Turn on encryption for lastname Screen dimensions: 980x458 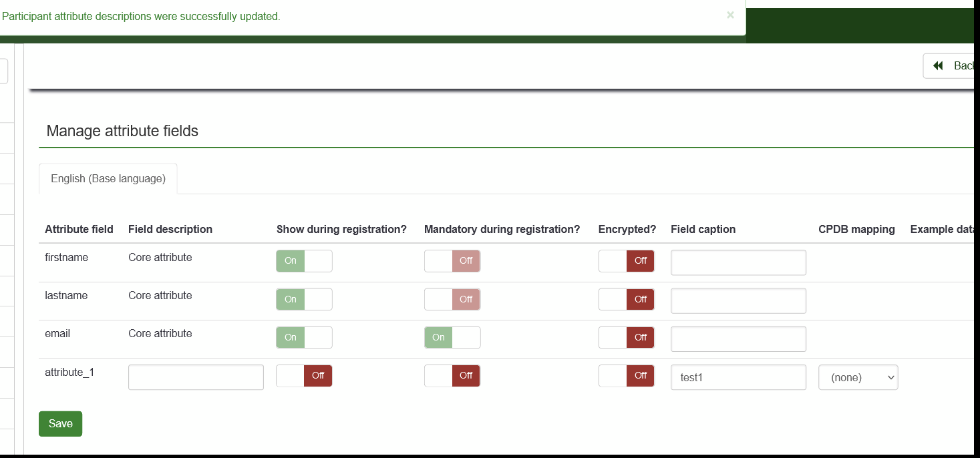click(627, 299)
